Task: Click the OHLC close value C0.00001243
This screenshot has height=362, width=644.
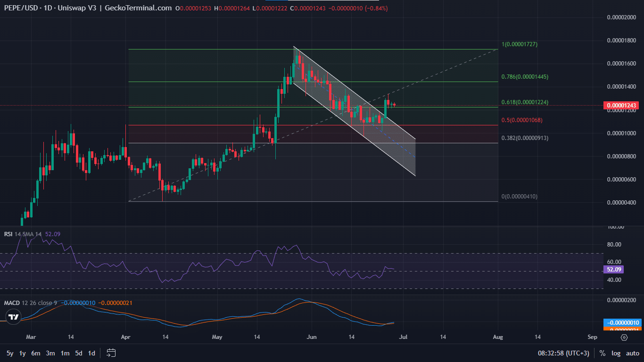Action: (x=307, y=8)
